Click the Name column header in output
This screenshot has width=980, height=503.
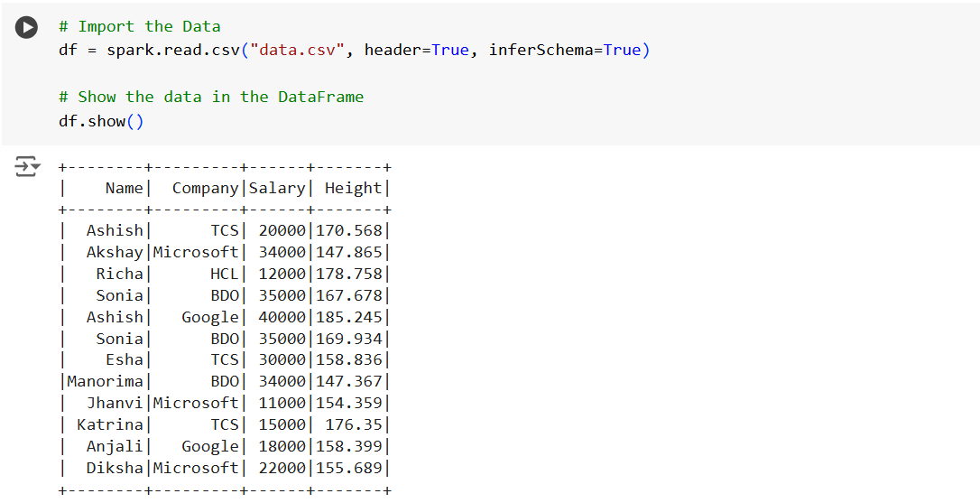124,188
